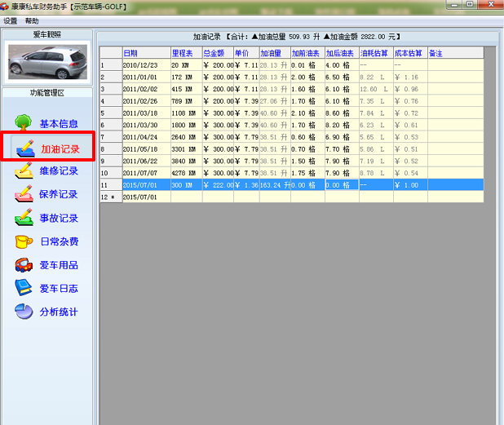Click the ¥ 1.16 cost estimate cell
The height and width of the screenshot is (425, 504).
pos(410,77)
